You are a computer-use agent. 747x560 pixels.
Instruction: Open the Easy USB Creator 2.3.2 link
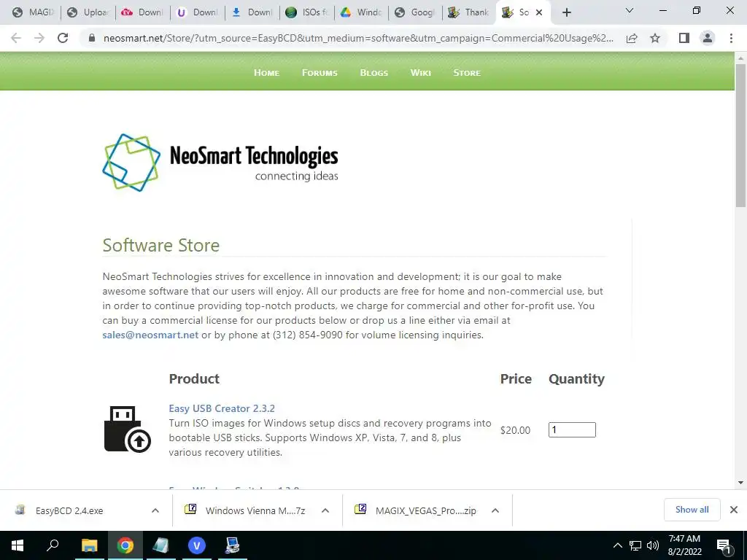222,408
